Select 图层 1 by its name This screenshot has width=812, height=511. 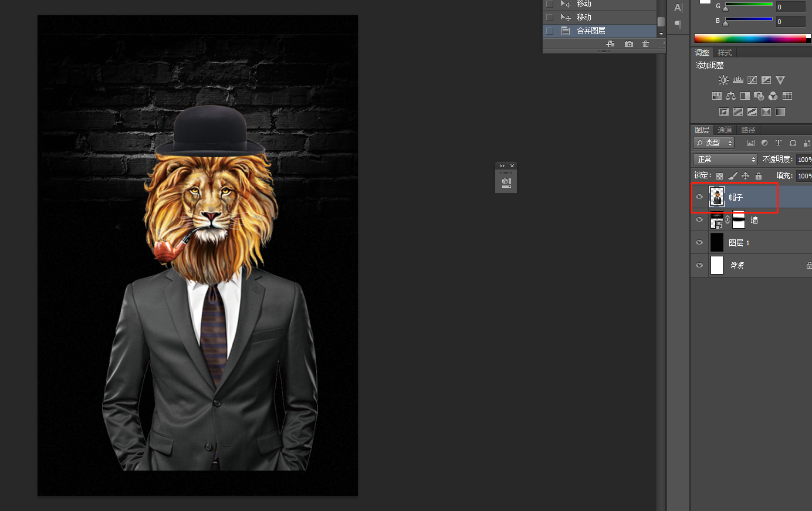point(739,243)
